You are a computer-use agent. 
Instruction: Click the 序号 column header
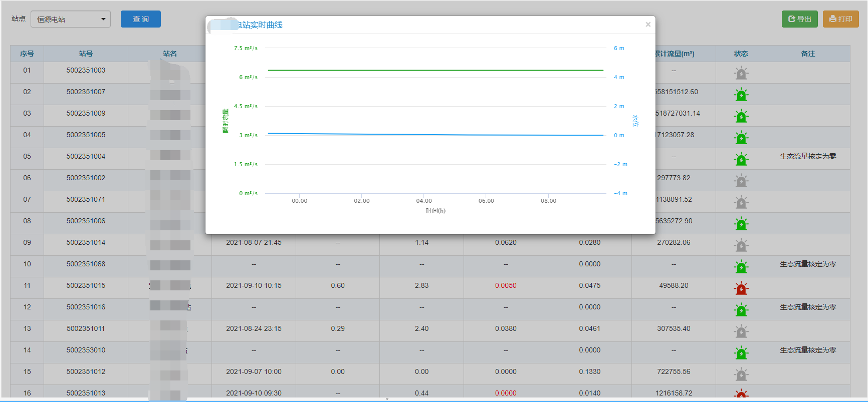27,54
